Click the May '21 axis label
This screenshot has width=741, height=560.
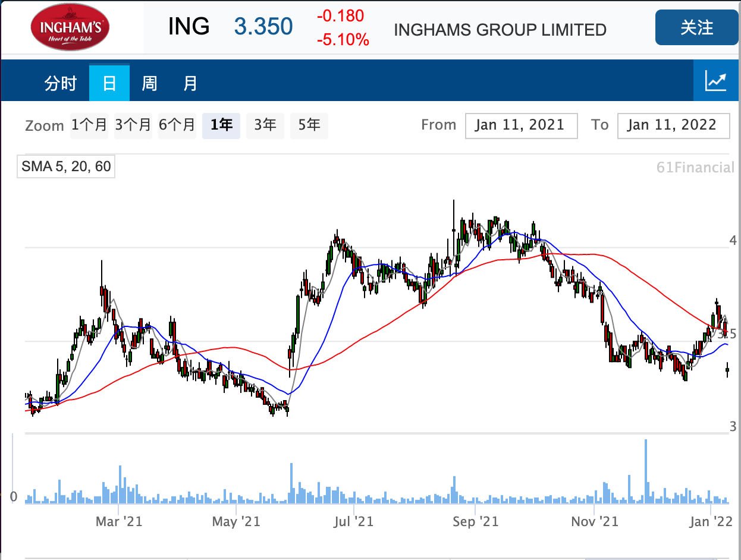pos(236,521)
